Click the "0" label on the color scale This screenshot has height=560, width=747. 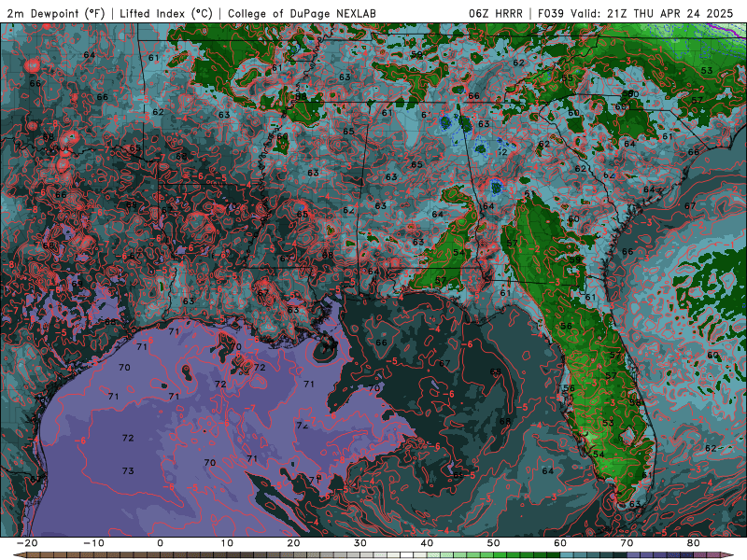tap(160, 543)
